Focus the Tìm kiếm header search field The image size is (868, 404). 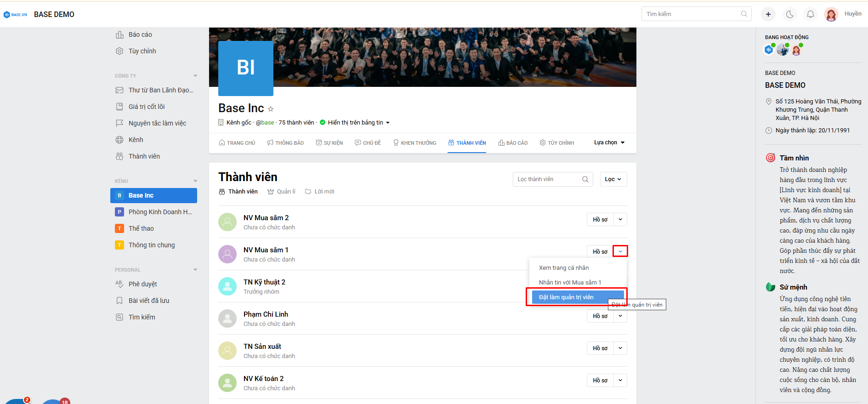coord(696,14)
